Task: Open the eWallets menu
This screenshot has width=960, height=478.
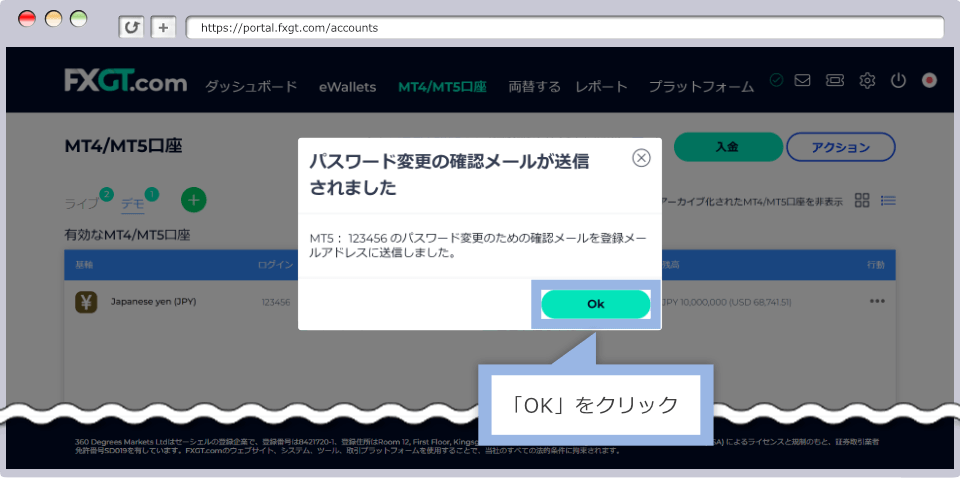Action: (x=347, y=87)
